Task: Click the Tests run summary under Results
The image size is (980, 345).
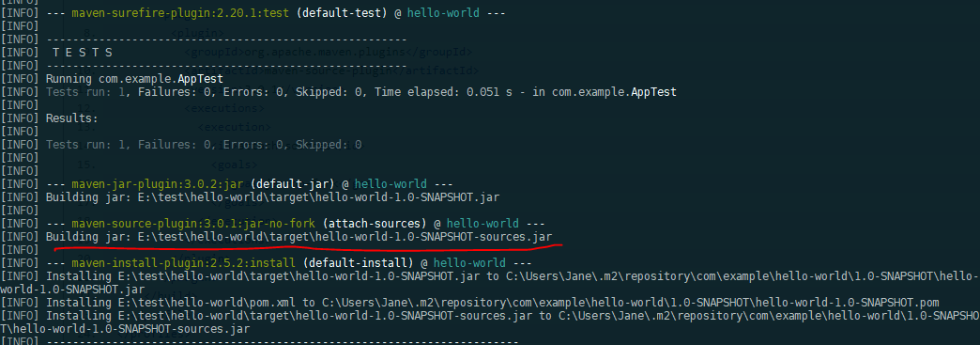Action: click(x=204, y=145)
